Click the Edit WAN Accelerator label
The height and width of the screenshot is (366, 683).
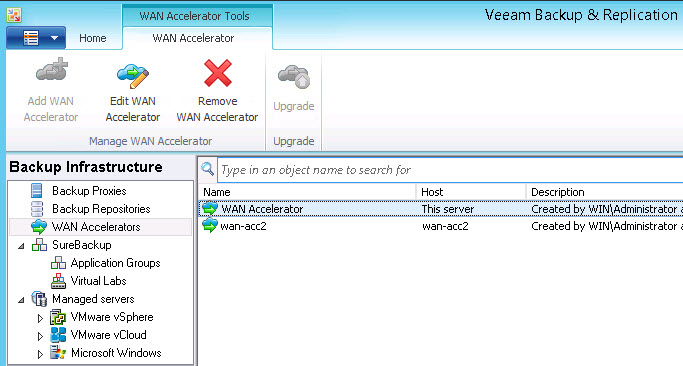click(x=133, y=109)
